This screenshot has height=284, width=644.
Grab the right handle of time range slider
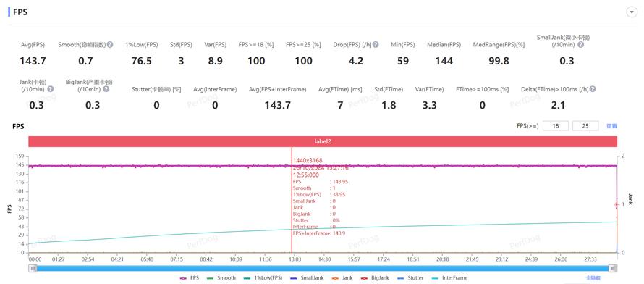pos(613,268)
